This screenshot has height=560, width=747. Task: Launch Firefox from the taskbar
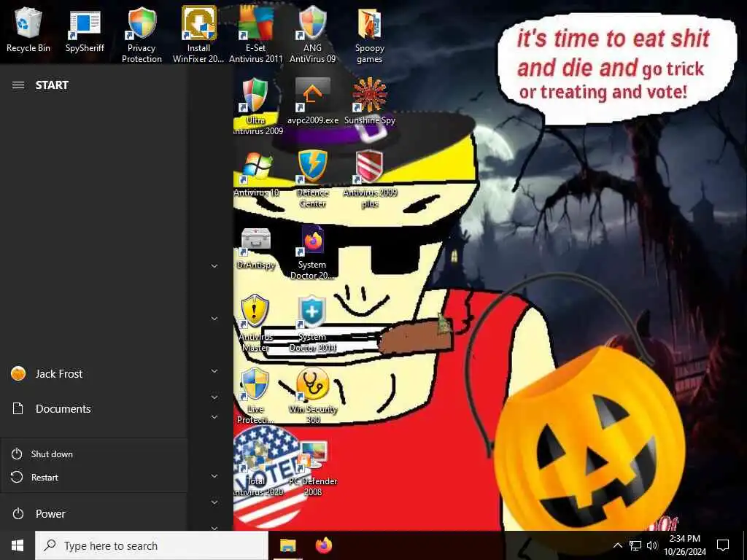pyautogui.click(x=324, y=545)
